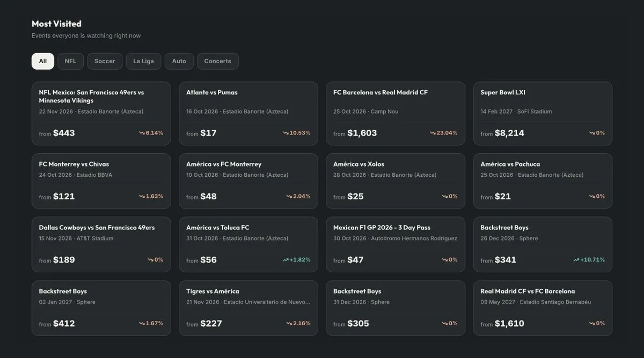
Task: Click the down trend icon beside 6.14%
Action: pos(142,133)
